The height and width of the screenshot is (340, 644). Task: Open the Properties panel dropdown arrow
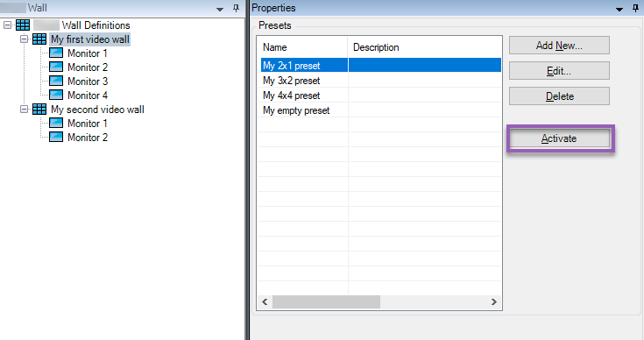pos(619,9)
